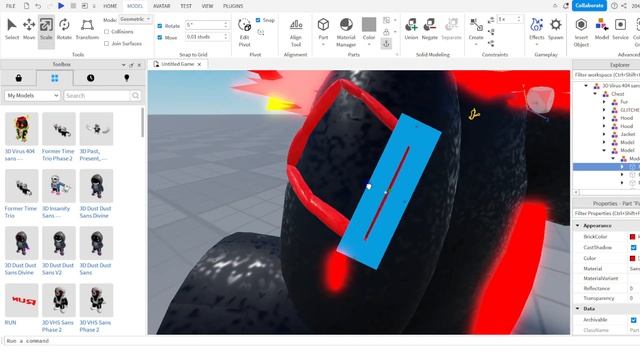Select the Untitled Game document tab
The height and width of the screenshot is (360, 640).
pyautogui.click(x=177, y=64)
